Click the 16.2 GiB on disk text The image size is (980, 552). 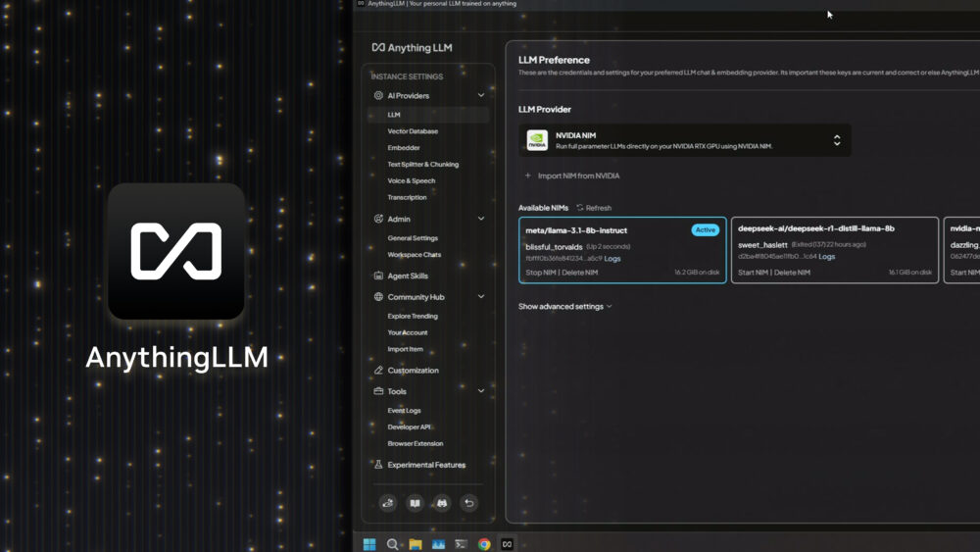pyautogui.click(x=697, y=273)
